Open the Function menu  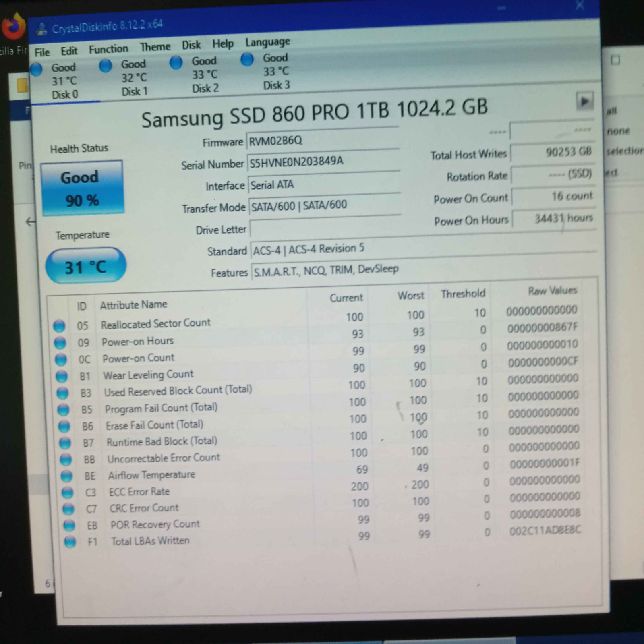click(x=108, y=49)
